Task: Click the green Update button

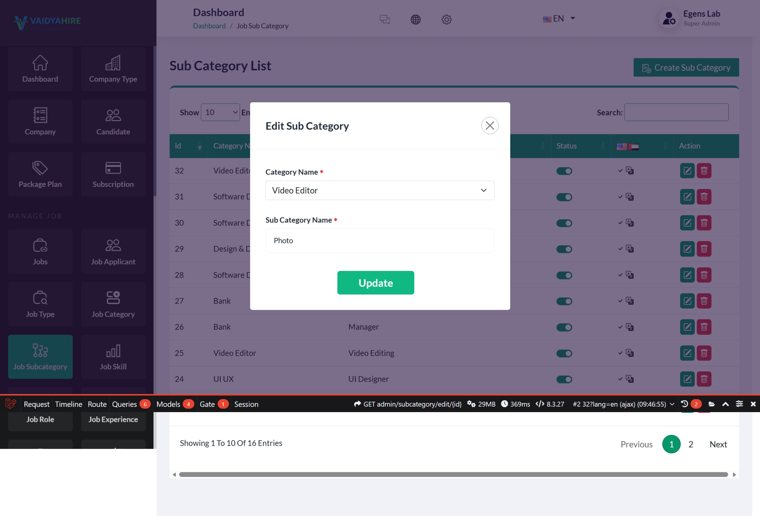Action: (x=375, y=283)
